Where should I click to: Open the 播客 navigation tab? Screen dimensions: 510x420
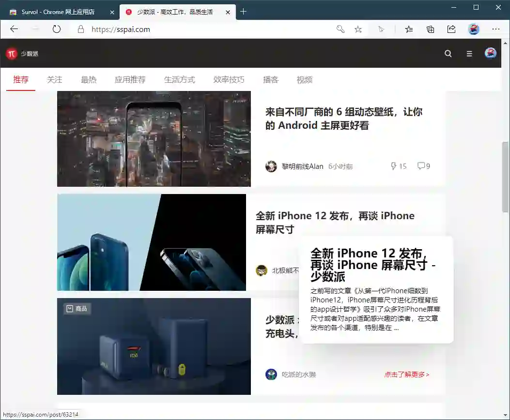(x=271, y=79)
